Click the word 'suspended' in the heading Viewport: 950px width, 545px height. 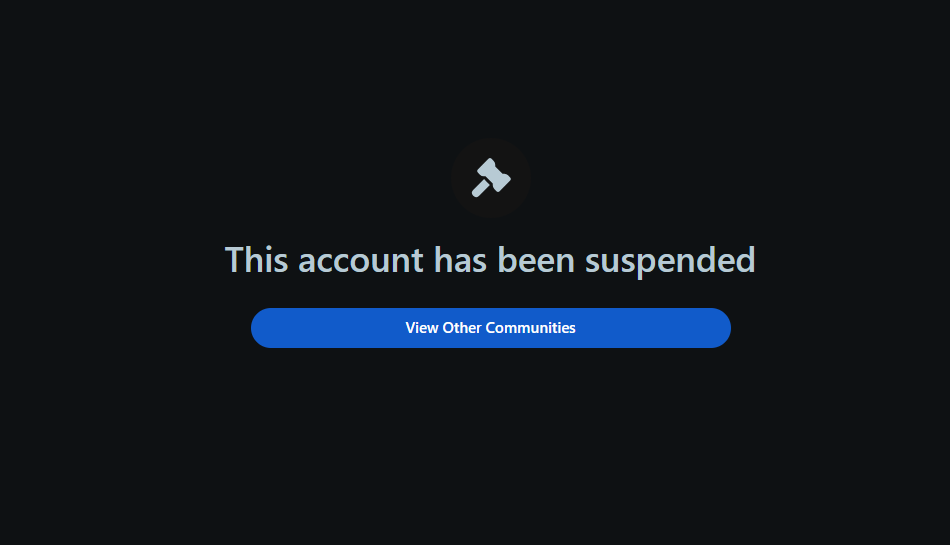tap(670, 262)
